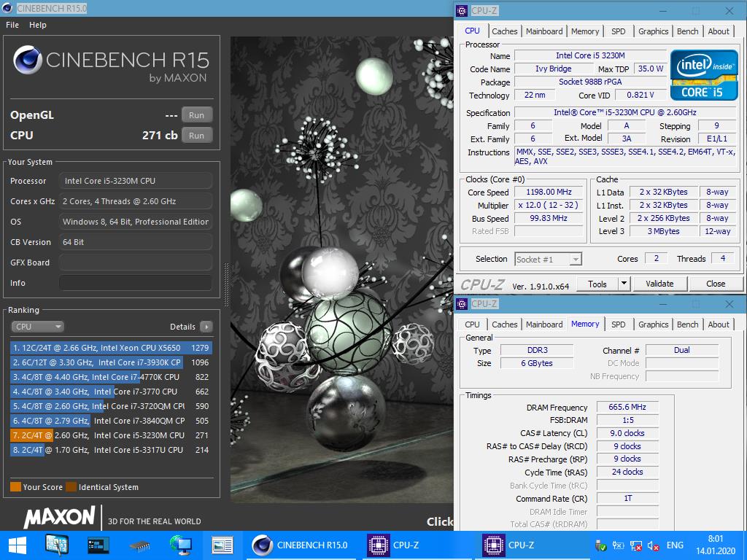Viewport: 747px width, 560px height.
Task: Open Caches tab in lower CPU-Z
Action: coord(505,324)
